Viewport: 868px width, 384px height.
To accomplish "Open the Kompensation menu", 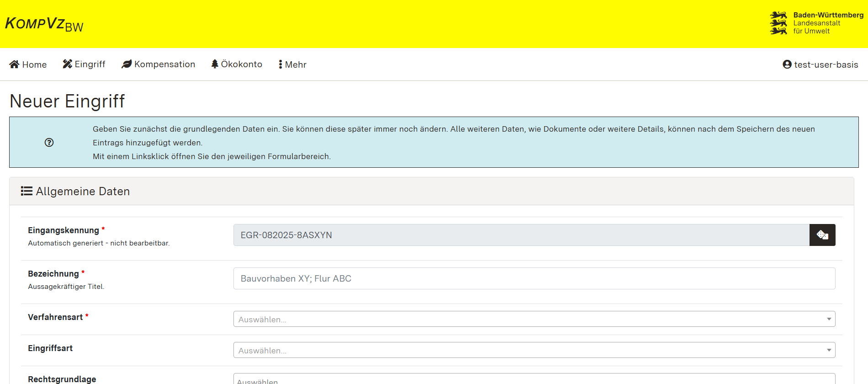I will pyautogui.click(x=164, y=64).
